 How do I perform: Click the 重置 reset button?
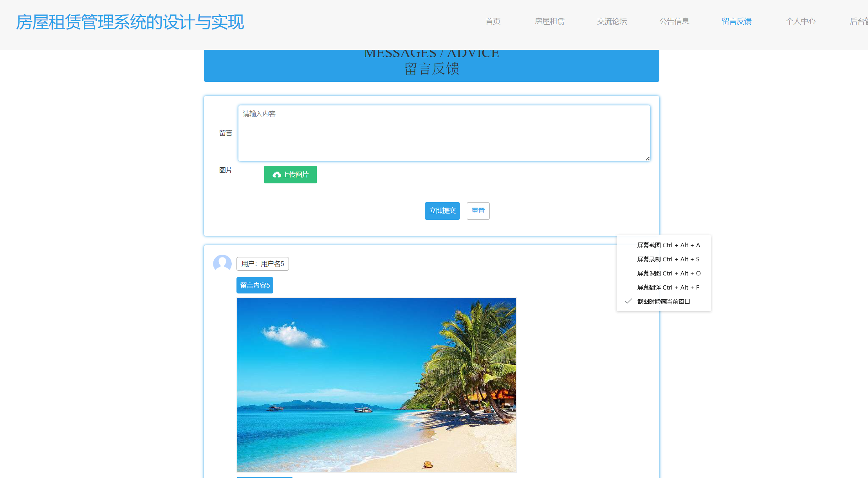pyautogui.click(x=478, y=211)
